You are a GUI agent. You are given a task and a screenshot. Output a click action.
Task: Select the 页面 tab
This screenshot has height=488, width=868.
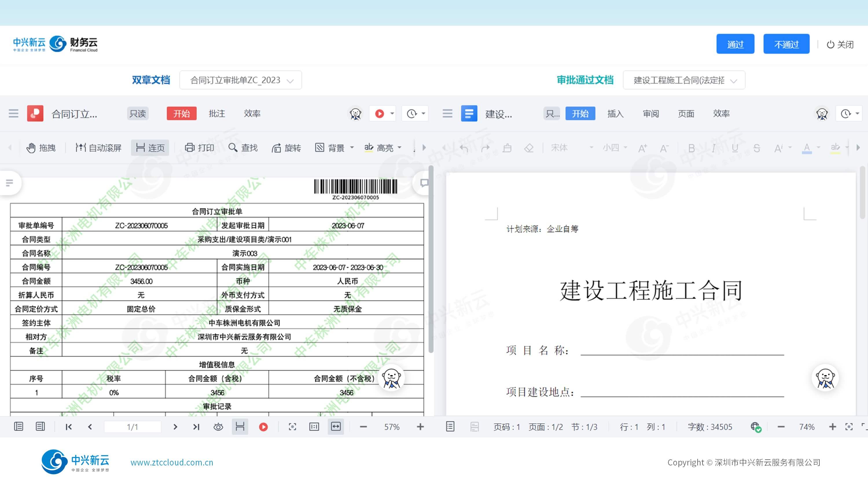coord(686,113)
